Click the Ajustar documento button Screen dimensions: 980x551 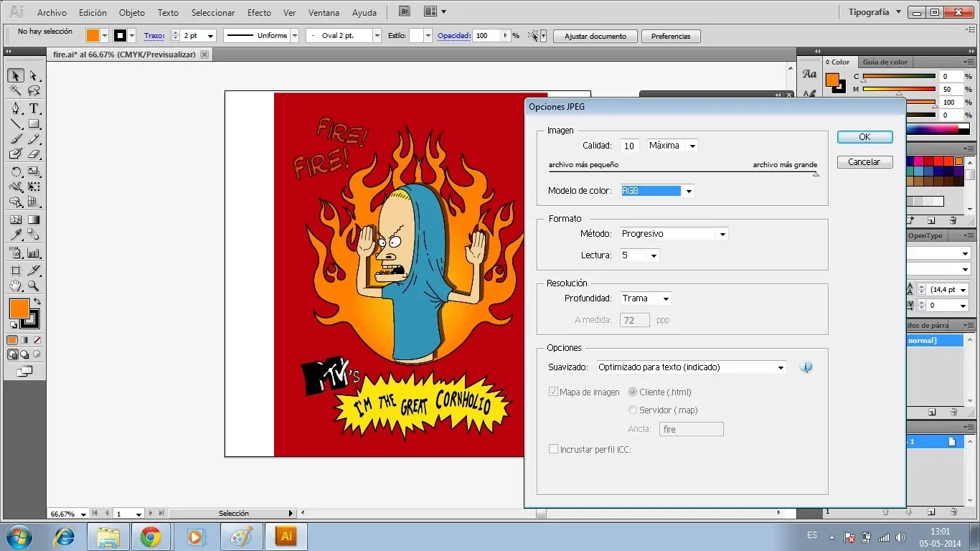pos(595,36)
